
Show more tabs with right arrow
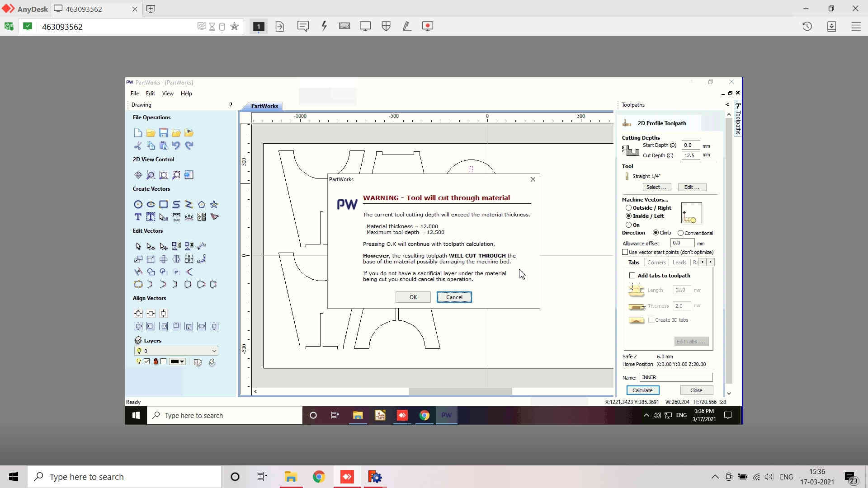710,262
